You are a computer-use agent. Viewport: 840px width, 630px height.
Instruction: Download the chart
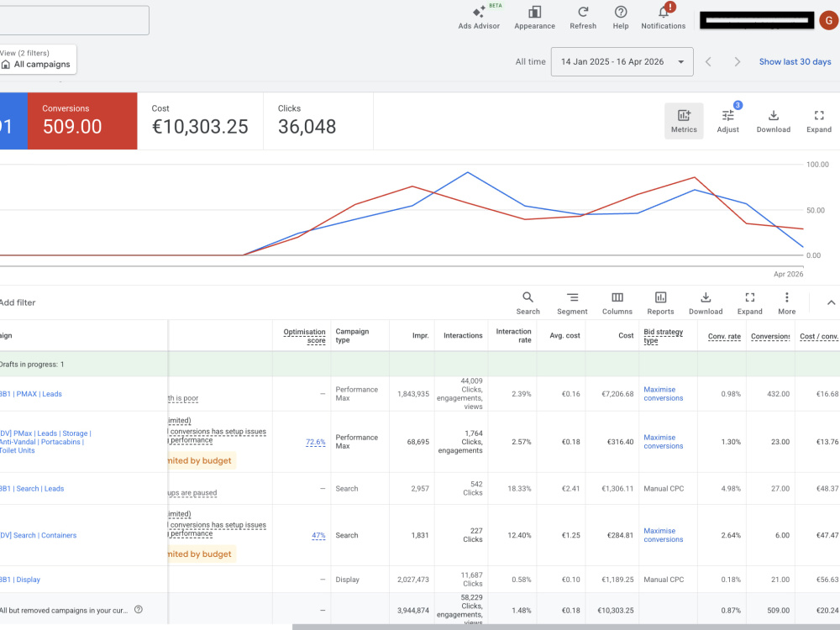(x=773, y=121)
